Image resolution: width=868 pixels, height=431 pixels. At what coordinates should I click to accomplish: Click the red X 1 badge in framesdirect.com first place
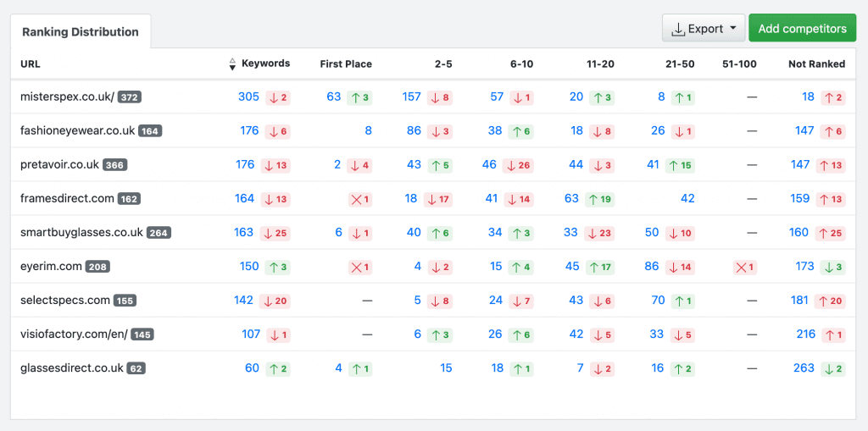coord(359,199)
